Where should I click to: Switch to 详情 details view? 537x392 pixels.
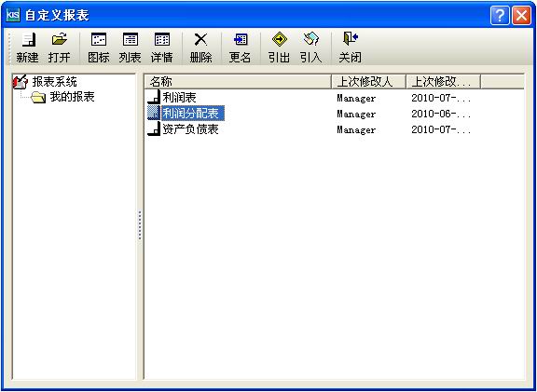[162, 40]
